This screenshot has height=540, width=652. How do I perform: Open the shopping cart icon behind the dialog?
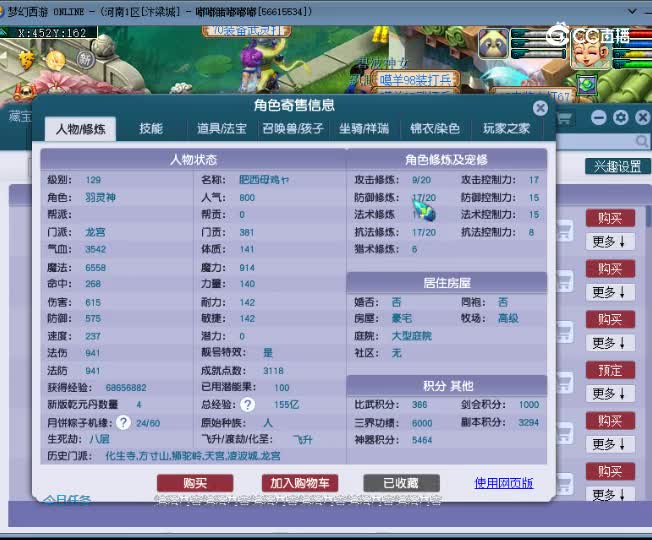coord(564,118)
